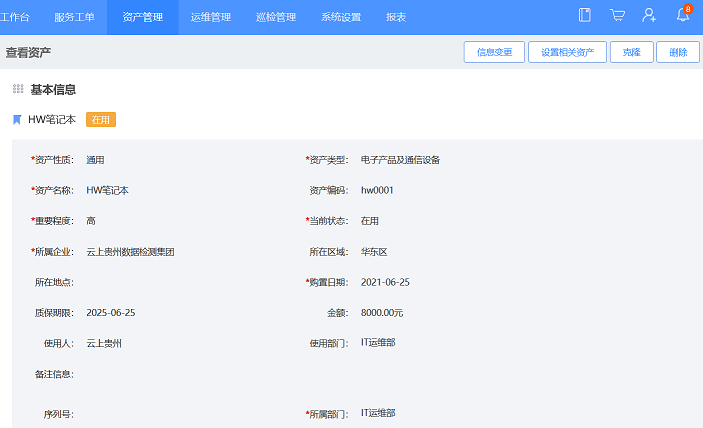
Task: Open the 巡检管理 menu
Action: (276, 17)
